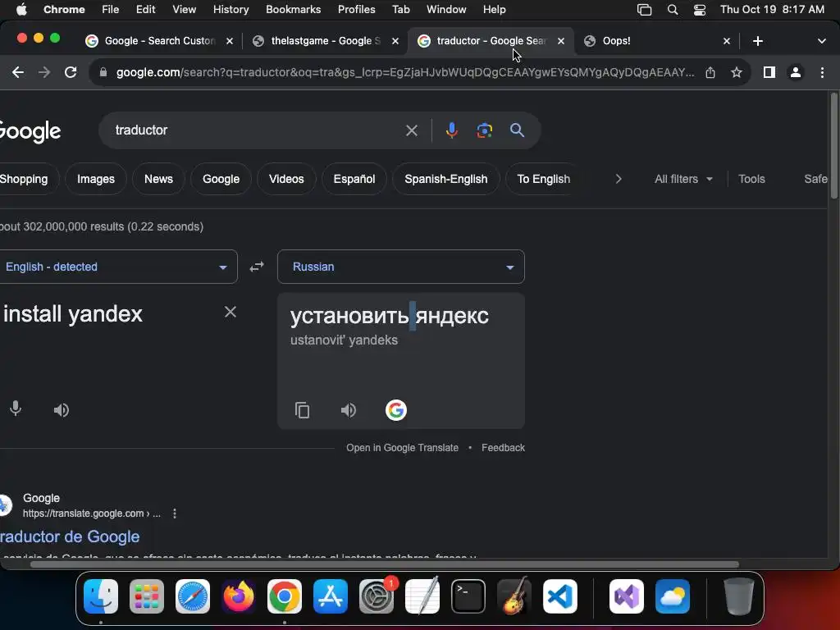Click the date and time in the menu bar

(x=772, y=10)
